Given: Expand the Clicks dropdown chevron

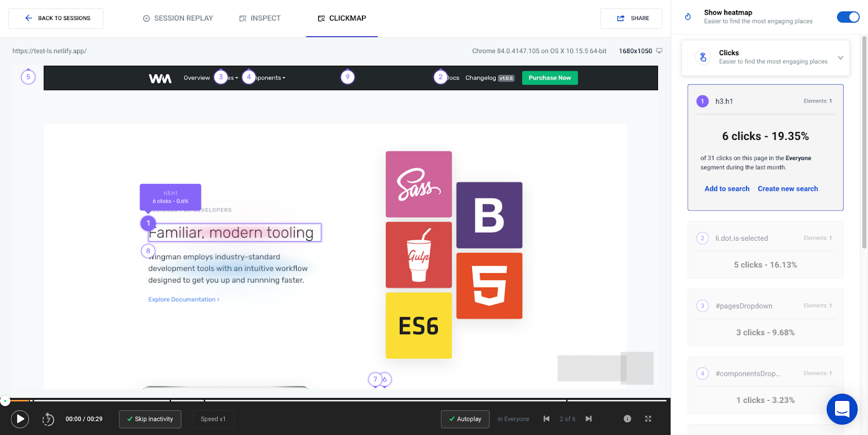Looking at the screenshot, I should click(840, 57).
